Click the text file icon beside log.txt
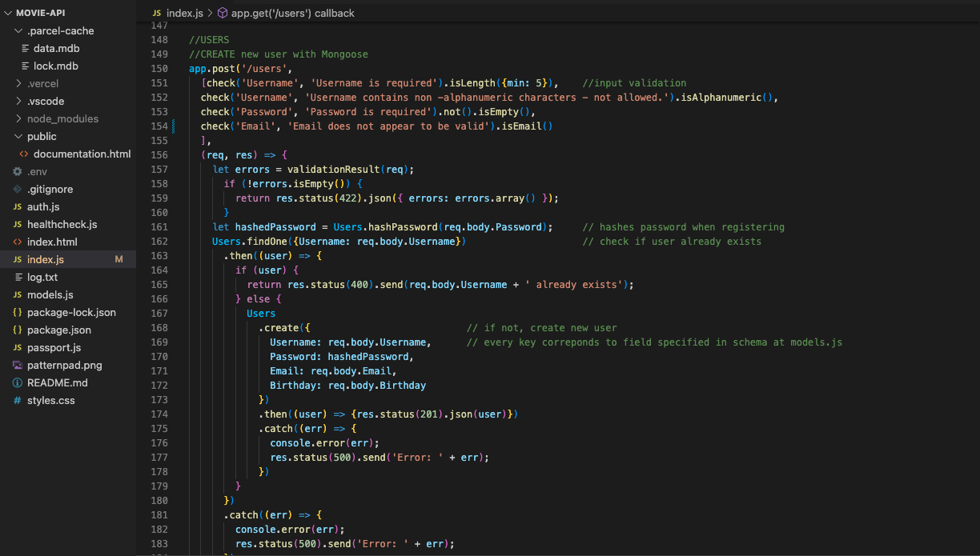 pos(18,278)
